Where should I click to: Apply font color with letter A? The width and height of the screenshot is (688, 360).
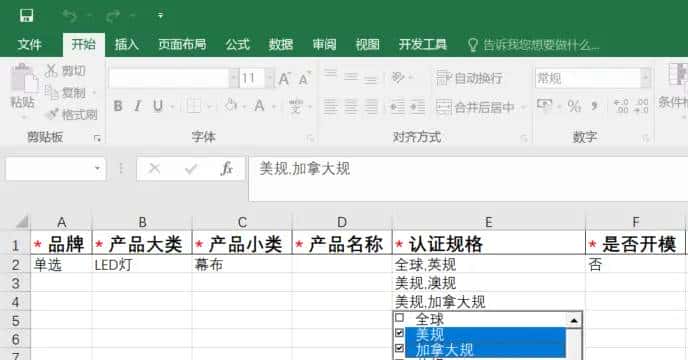259,106
